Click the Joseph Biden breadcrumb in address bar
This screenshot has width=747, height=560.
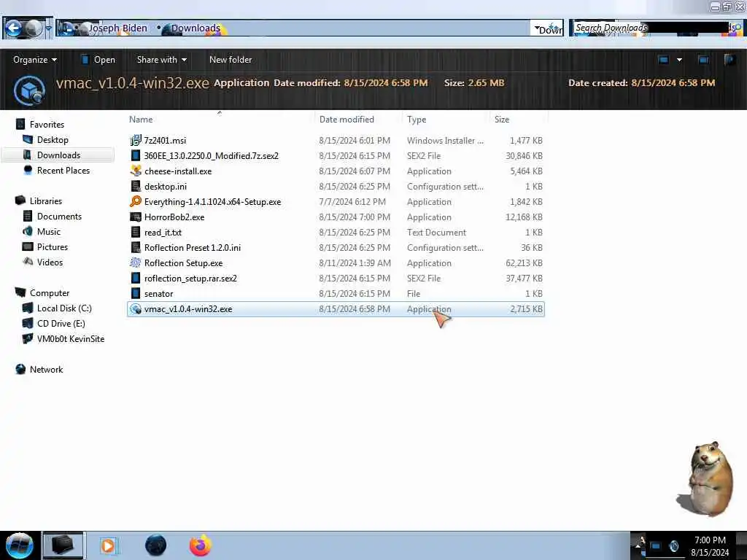(117, 28)
